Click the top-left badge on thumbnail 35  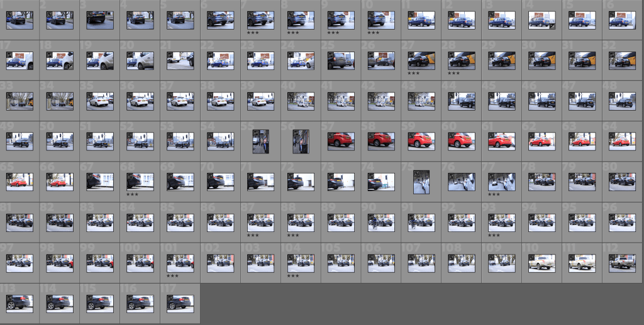pos(90,96)
